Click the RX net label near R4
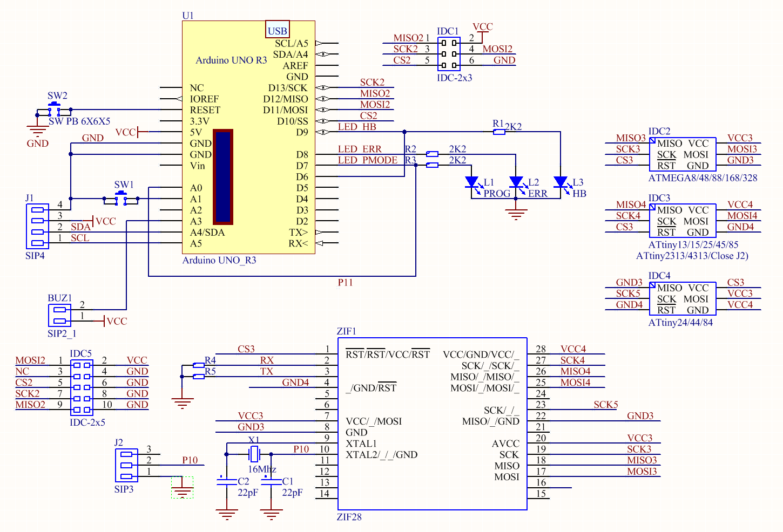The height and width of the screenshot is (532, 783). coord(267,360)
